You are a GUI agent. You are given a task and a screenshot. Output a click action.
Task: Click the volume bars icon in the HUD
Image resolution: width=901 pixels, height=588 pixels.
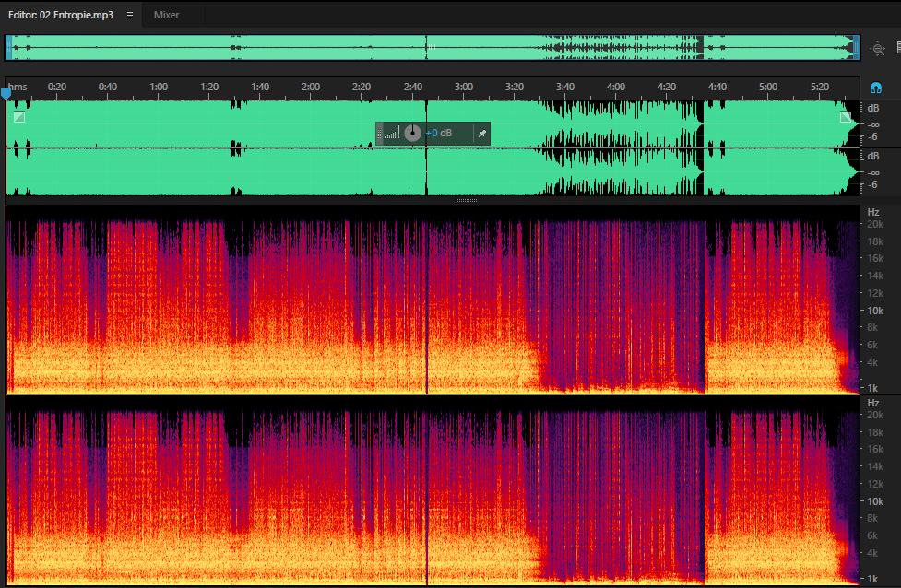[x=393, y=134]
